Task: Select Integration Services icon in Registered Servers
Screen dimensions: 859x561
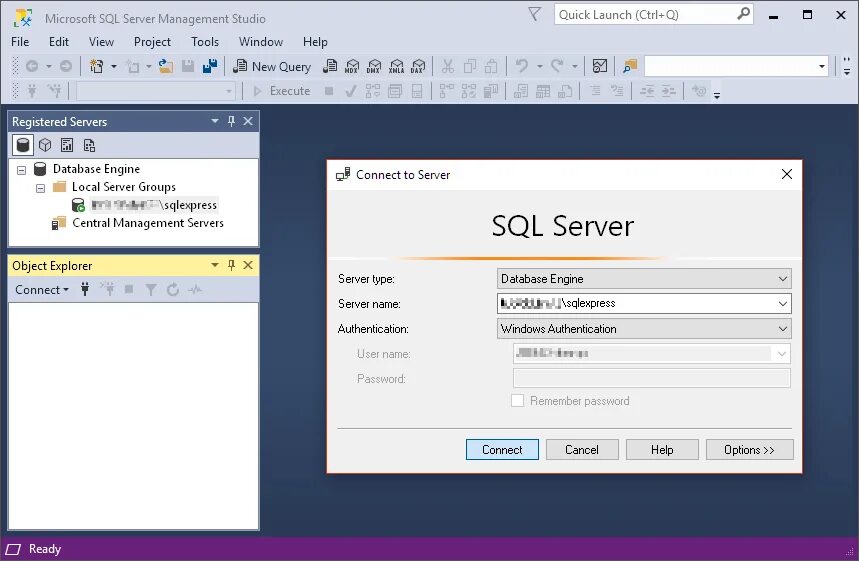Action: (89, 145)
